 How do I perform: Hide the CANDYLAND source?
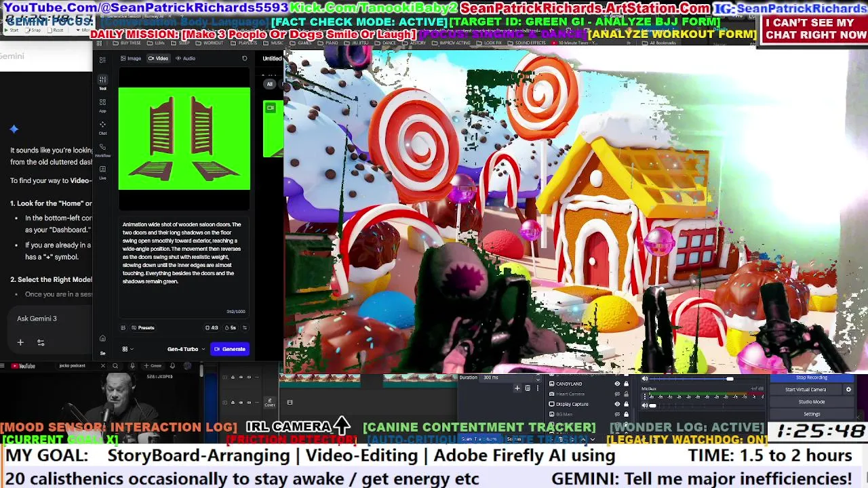617,384
